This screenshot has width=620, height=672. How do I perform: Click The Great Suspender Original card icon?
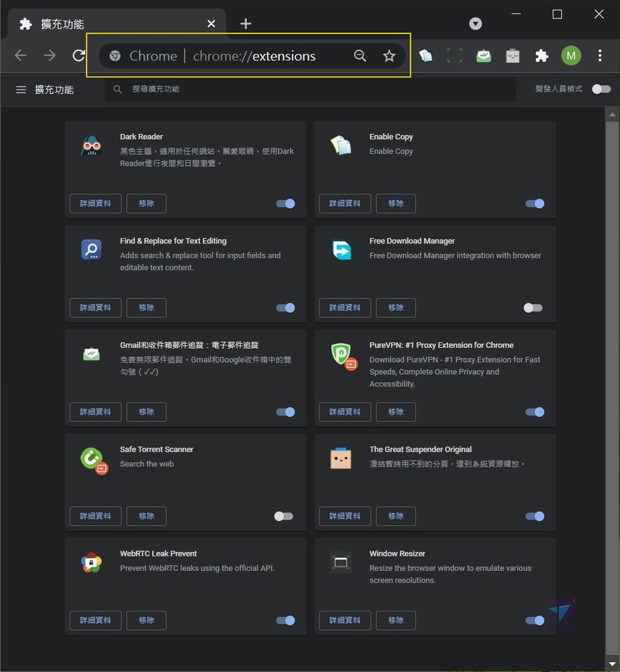click(341, 458)
